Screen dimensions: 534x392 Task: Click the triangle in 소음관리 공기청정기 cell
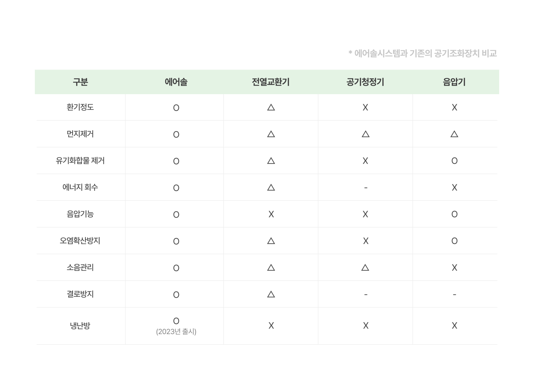(365, 268)
